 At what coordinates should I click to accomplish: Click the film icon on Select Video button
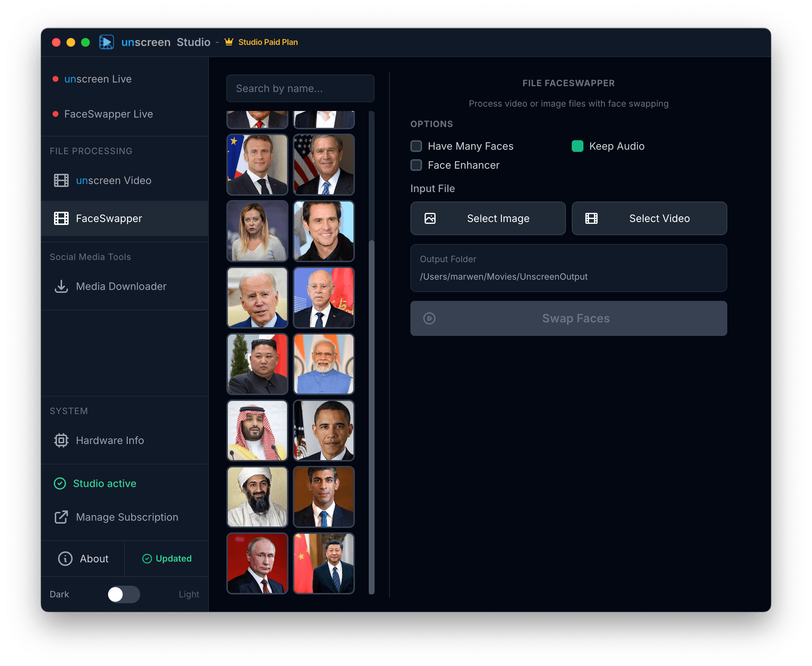(x=591, y=218)
